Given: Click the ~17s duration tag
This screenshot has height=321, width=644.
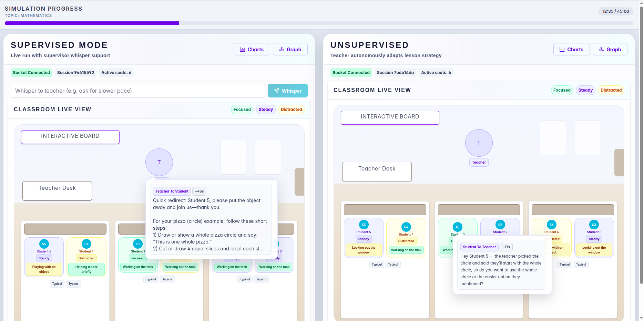Looking at the screenshot, I should (x=506, y=247).
